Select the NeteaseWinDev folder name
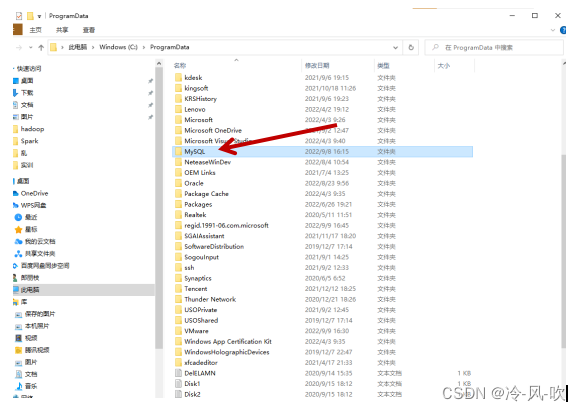The height and width of the screenshot is (411, 581). coord(208,162)
